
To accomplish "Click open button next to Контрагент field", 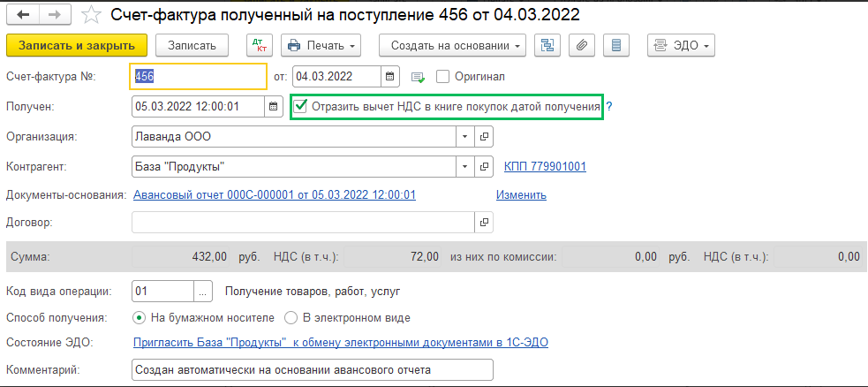I will tap(483, 166).
